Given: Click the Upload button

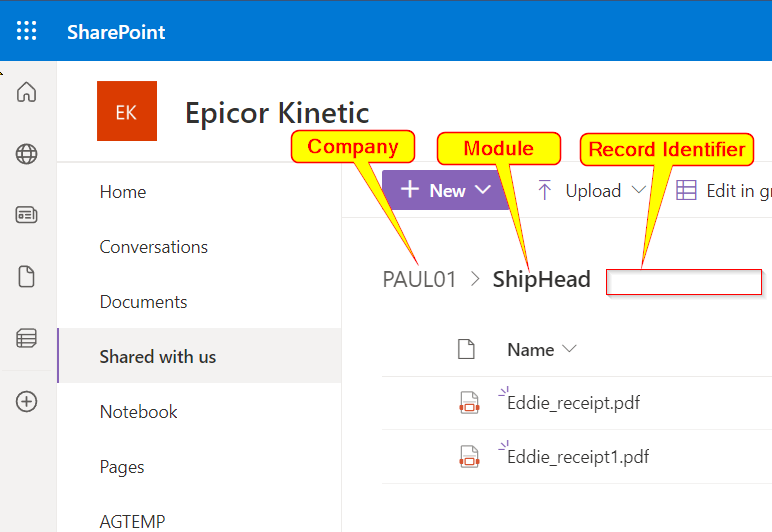Looking at the screenshot, I should click(579, 190).
